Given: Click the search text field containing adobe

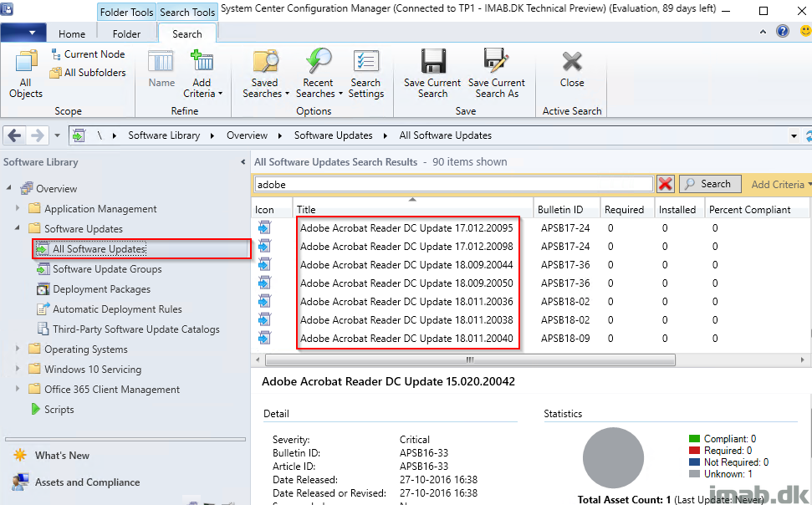Looking at the screenshot, I should pos(453,185).
